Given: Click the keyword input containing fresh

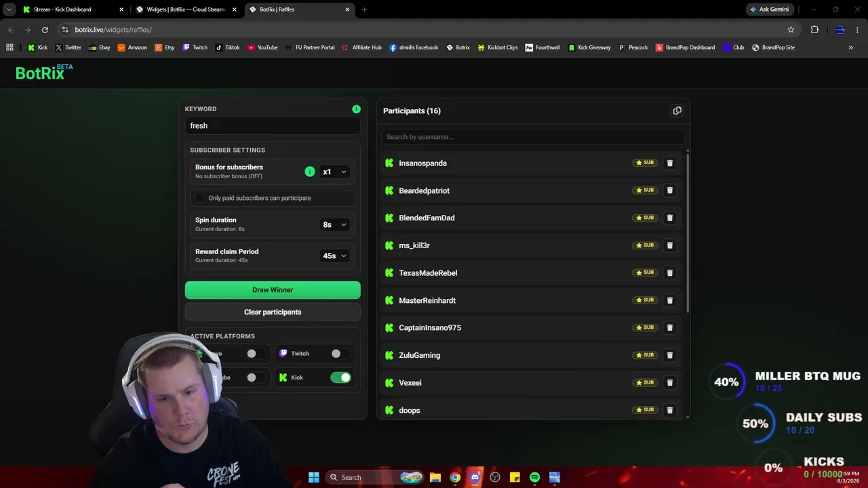Looking at the screenshot, I should click(273, 125).
